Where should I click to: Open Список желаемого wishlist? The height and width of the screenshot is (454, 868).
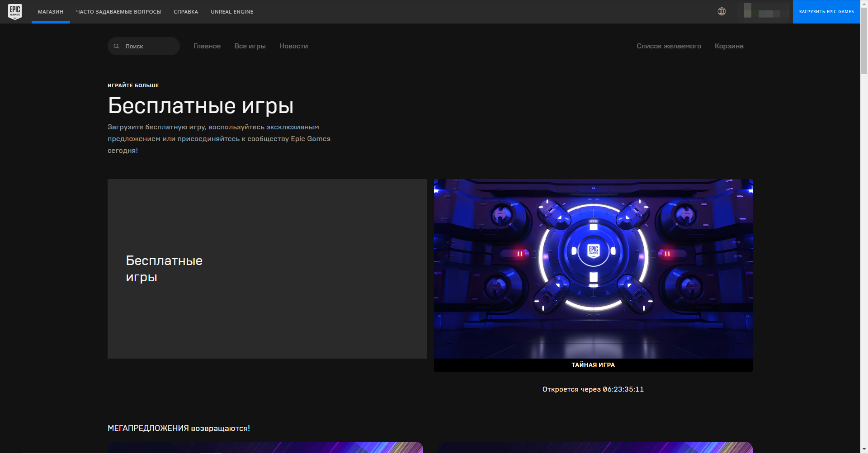point(669,46)
